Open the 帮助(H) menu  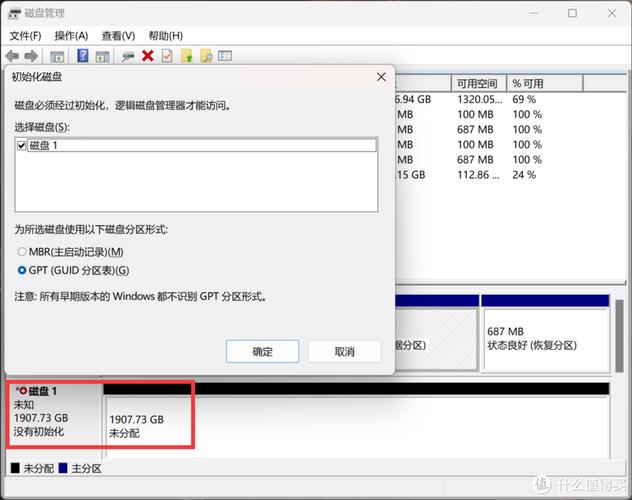tap(166, 36)
